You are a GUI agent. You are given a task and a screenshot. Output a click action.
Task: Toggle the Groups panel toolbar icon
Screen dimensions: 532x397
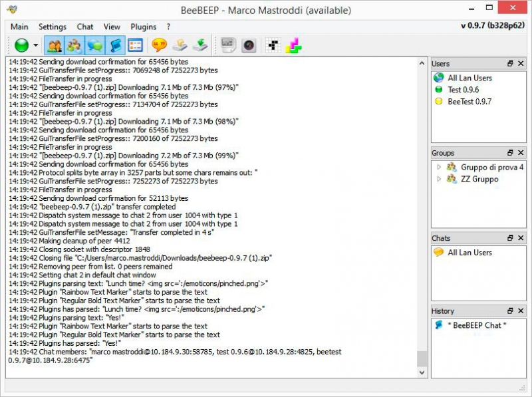coord(74,45)
